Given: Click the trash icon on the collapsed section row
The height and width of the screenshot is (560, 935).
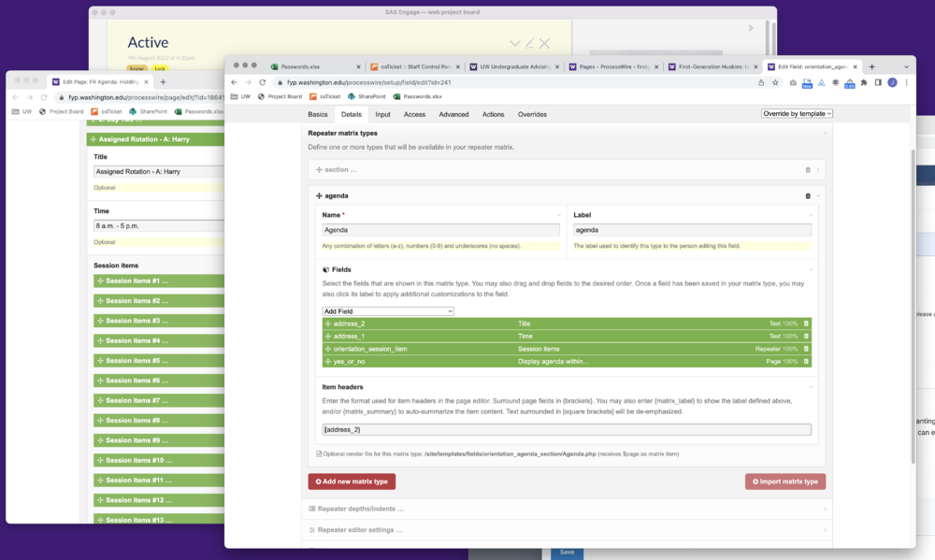Looking at the screenshot, I should tap(808, 169).
